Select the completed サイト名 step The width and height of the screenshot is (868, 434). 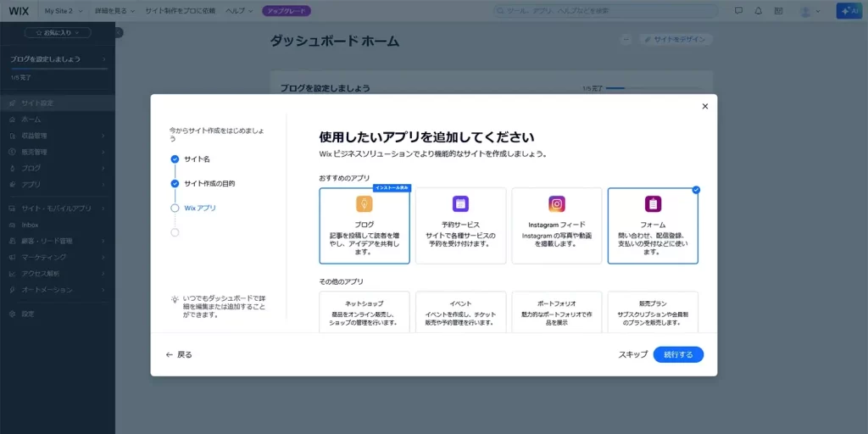pos(175,159)
